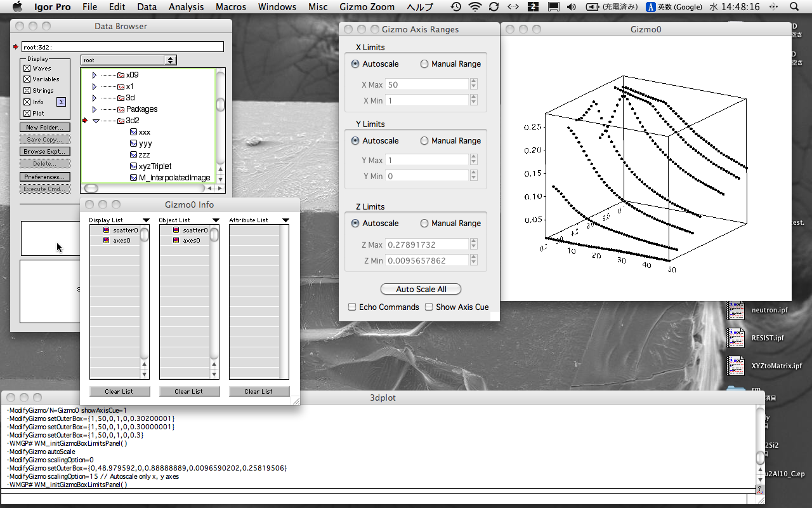Select Manual Range for X Limits
The height and width of the screenshot is (508, 812).
coord(424,64)
